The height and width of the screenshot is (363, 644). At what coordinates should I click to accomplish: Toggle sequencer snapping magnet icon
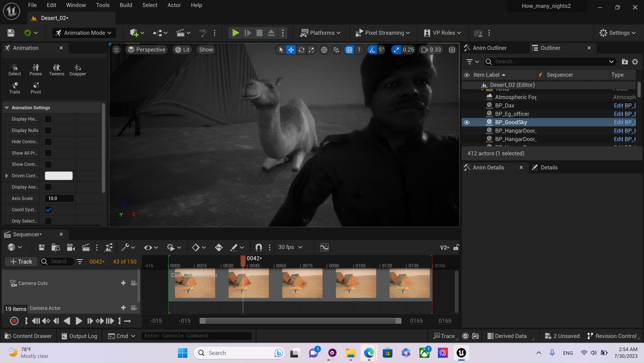tap(258, 247)
